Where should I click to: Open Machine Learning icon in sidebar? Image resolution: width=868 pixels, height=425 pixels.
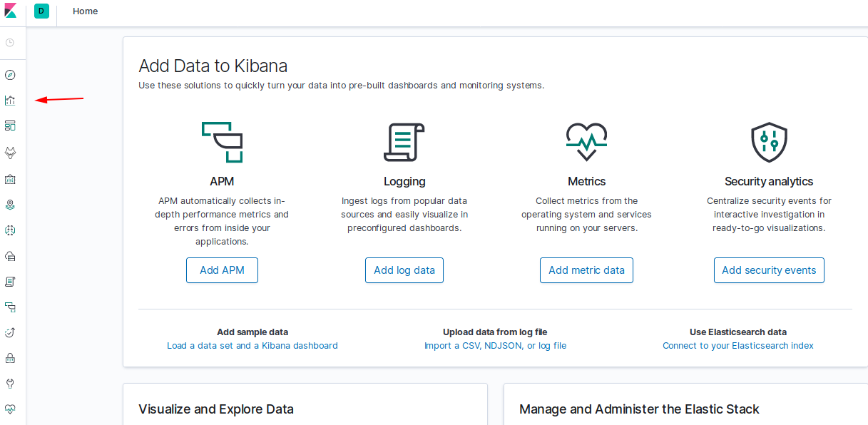pos(10,230)
